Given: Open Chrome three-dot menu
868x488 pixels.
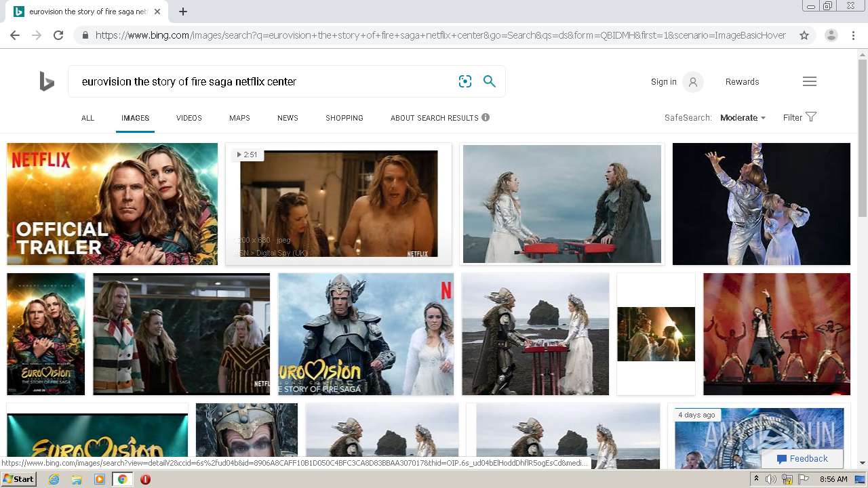Looking at the screenshot, I should click(853, 35).
